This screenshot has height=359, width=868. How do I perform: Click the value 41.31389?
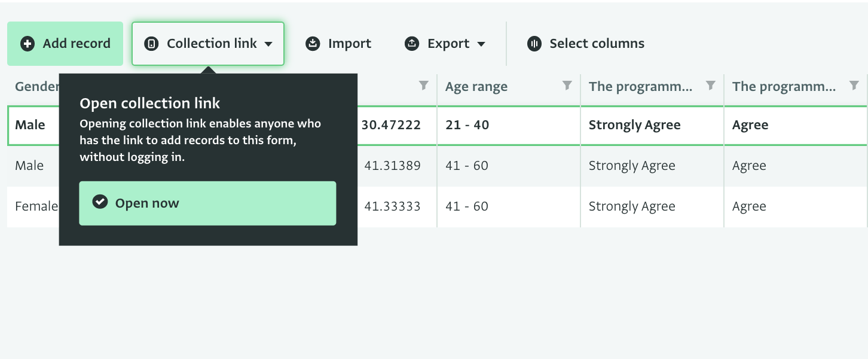pos(392,166)
